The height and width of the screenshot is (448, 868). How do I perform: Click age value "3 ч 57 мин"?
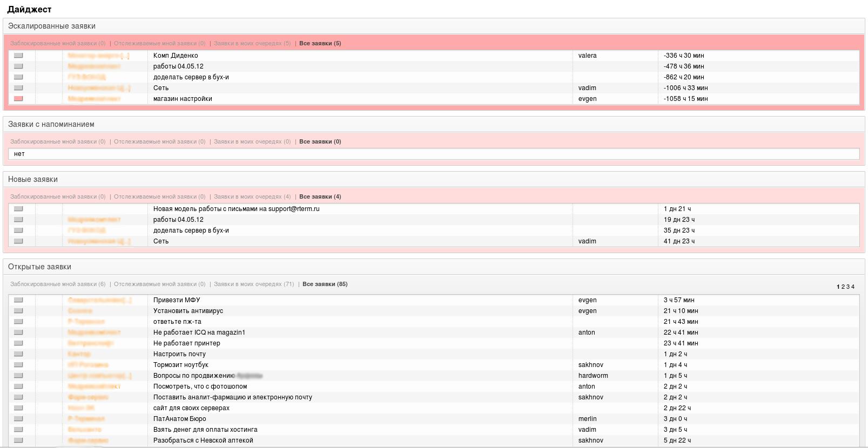(679, 300)
